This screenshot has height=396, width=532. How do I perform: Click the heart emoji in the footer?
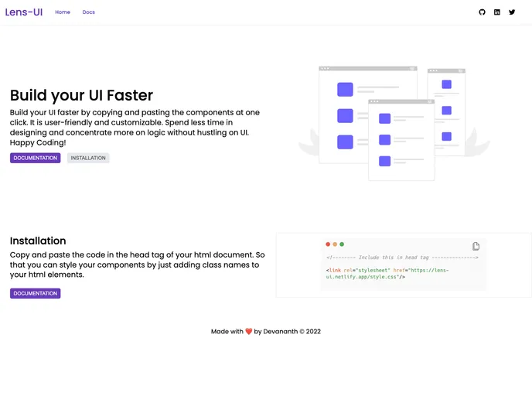tap(249, 332)
